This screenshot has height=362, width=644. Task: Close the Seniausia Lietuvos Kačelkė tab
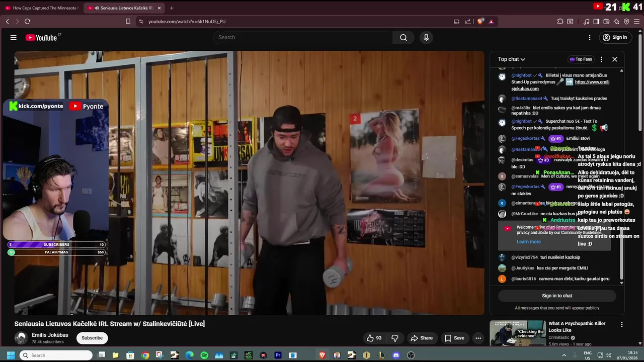click(x=159, y=8)
